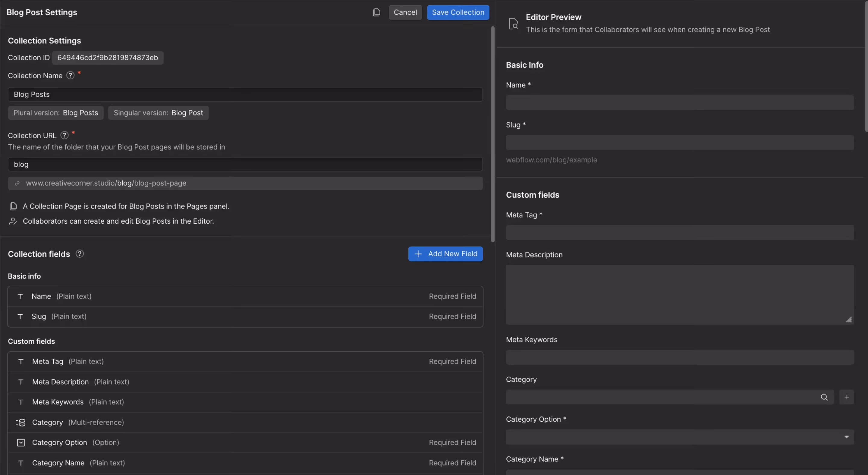Click the 'Plural version: Blog Posts' chip
The image size is (868, 475).
tap(55, 113)
